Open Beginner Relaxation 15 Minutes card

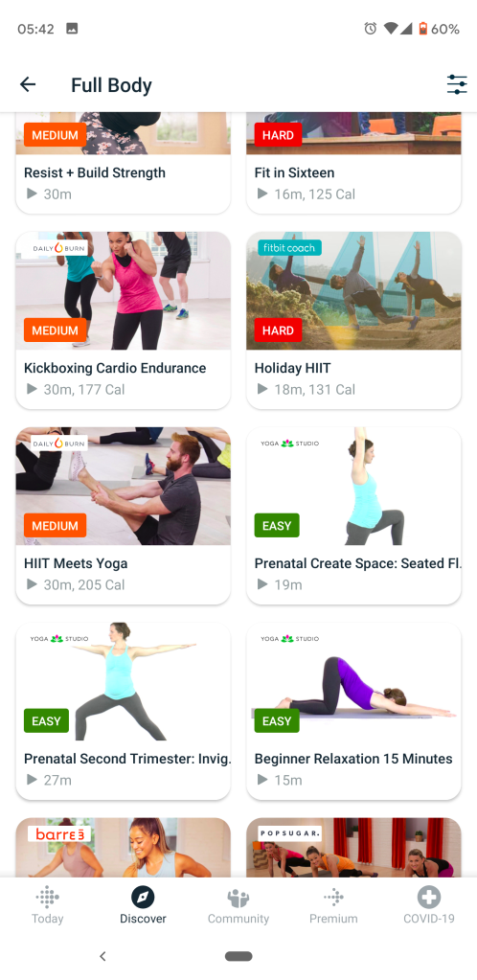(x=353, y=711)
